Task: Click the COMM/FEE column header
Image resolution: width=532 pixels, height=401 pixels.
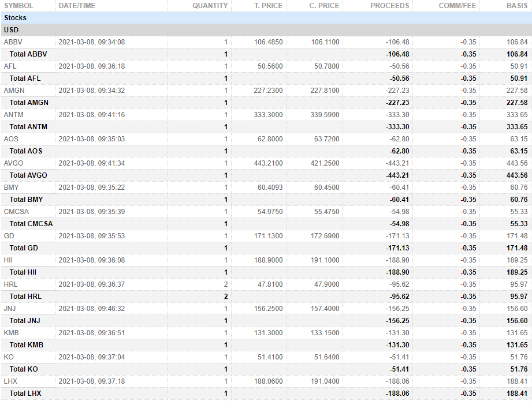Action: [457, 6]
